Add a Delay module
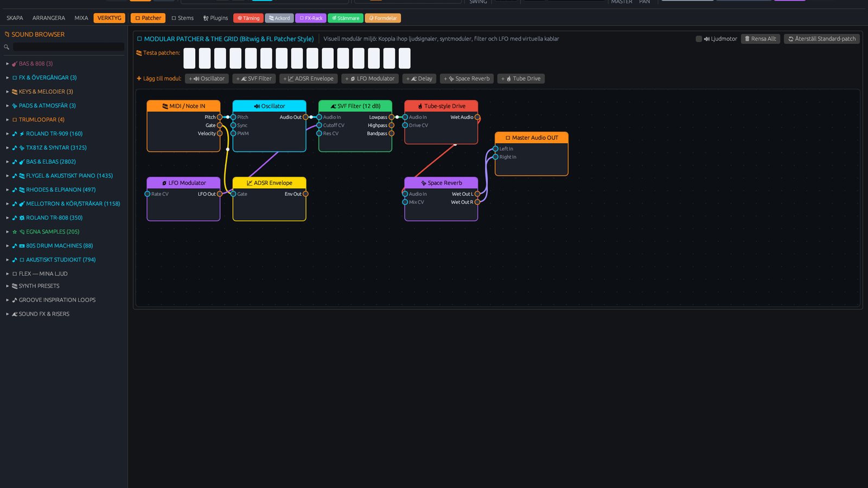This screenshot has width=868, height=488. pyautogui.click(x=419, y=79)
